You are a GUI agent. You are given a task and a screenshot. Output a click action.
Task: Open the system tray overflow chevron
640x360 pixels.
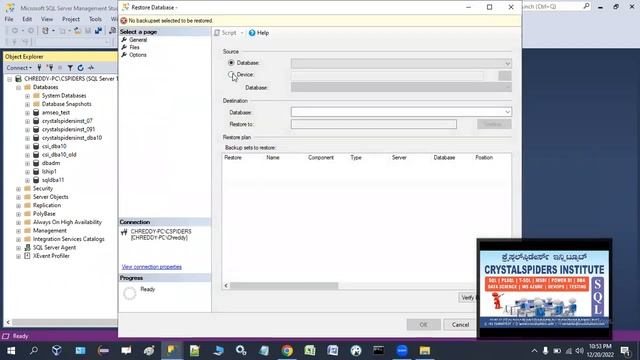pos(534,351)
